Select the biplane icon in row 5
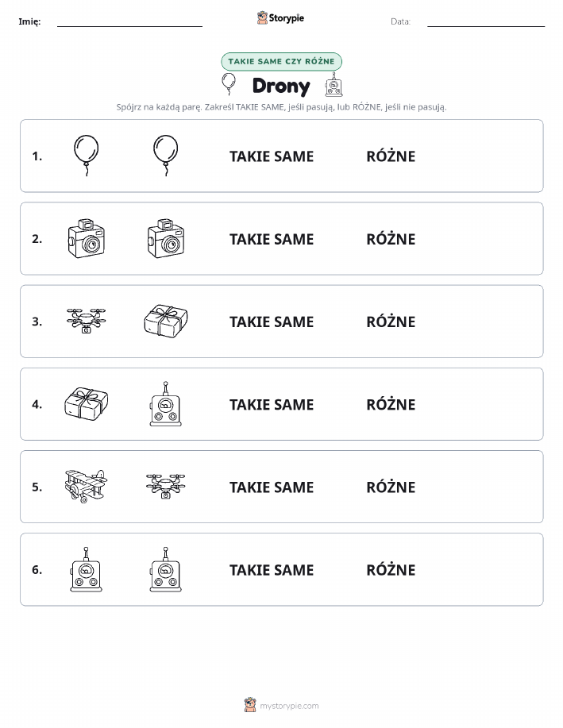 [x=86, y=486]
